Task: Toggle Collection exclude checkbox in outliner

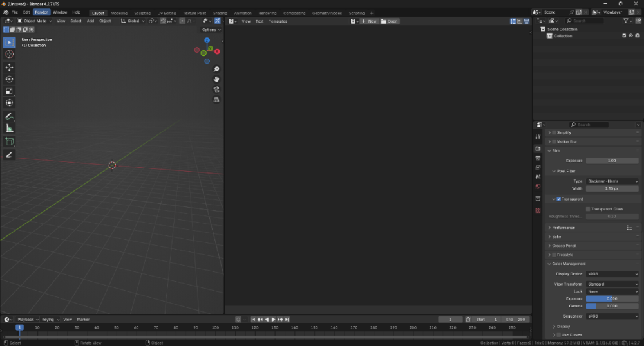Action: pos(624,35)
